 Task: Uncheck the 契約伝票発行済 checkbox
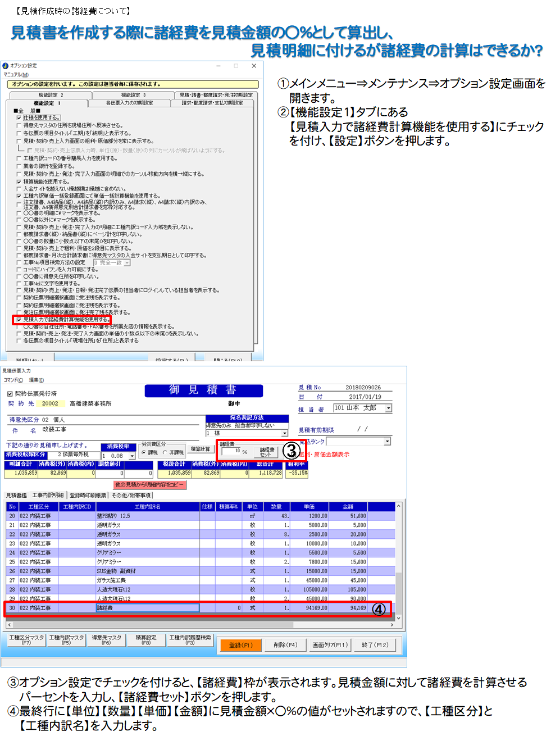[x=10, y=394]
